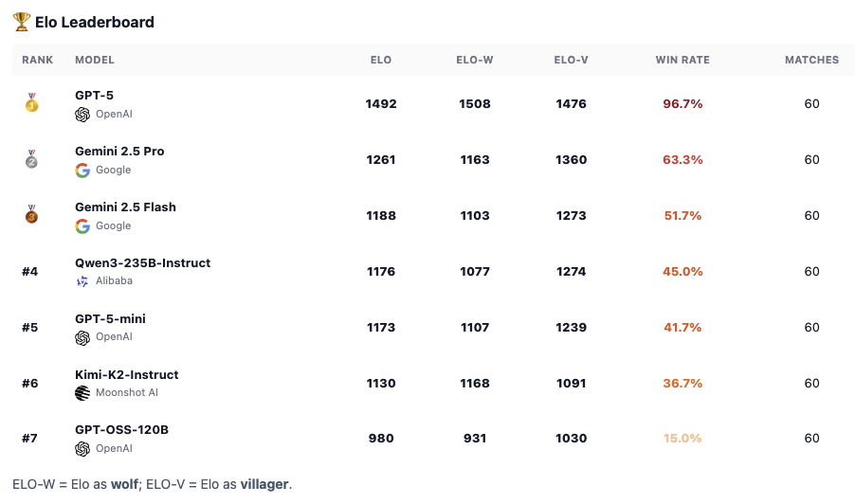The image size is (855, 504).
Task: Click the Moonshot AI logo under Kimi-K2-Instruct
Action: 82,393
